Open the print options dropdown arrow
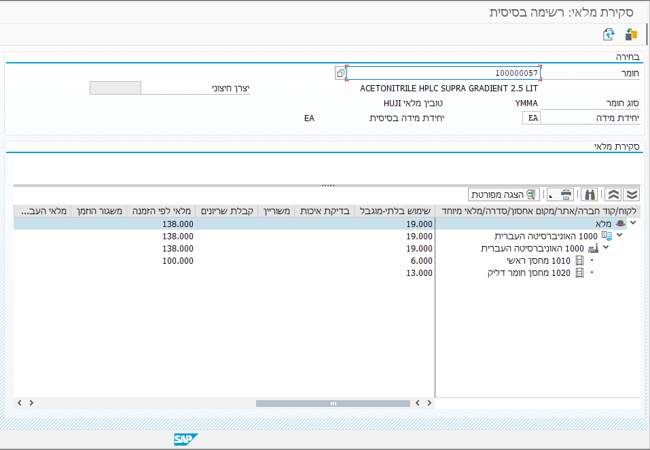 (x=551, y=195)
